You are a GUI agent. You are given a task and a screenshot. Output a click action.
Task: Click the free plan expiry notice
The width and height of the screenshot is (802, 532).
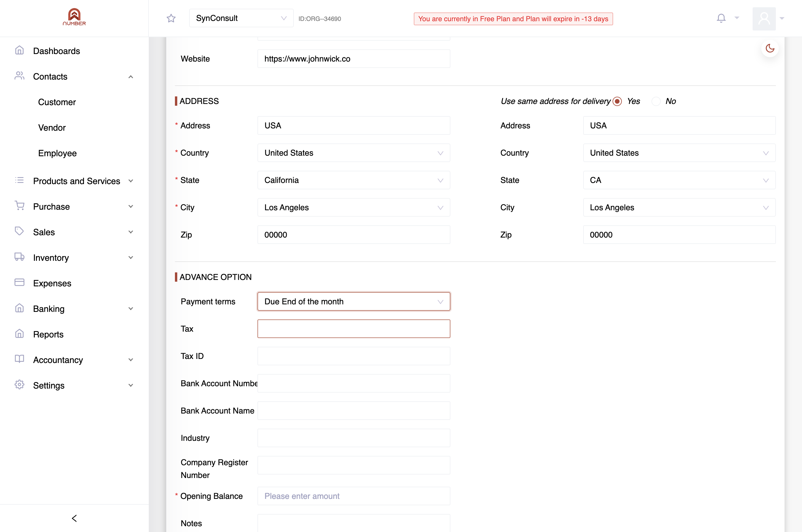[x=513, y=19]
